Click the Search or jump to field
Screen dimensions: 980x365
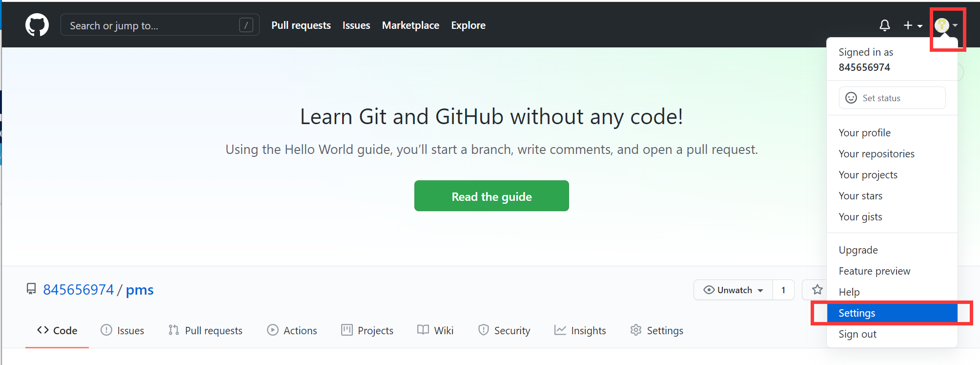pyautogui.click(x=160, y=25)
